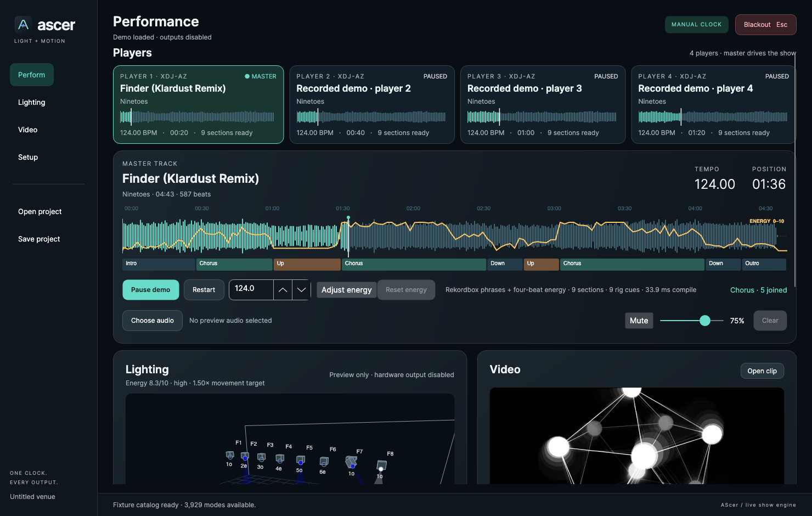Increase tempo with the up chevron

tap(283, 290)
